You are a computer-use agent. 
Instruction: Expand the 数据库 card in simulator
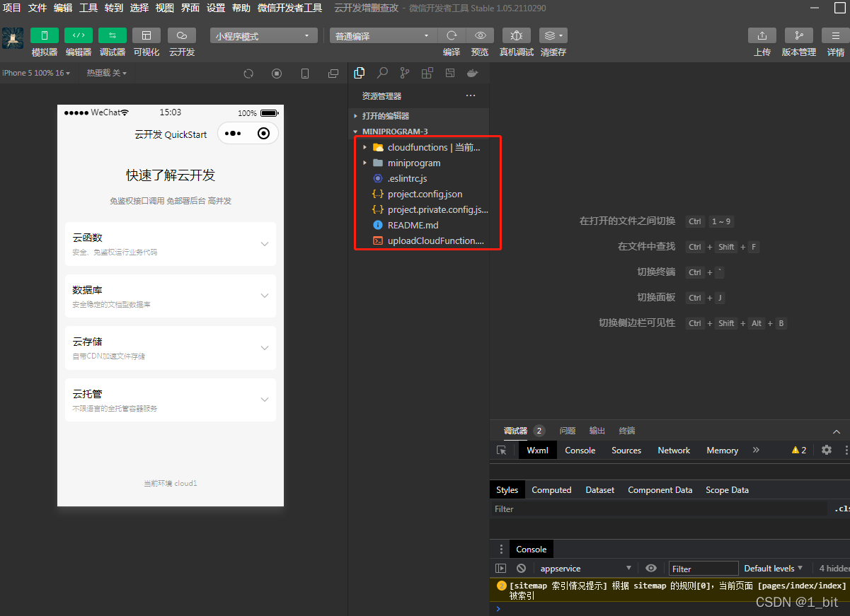(x=171, y=296)
